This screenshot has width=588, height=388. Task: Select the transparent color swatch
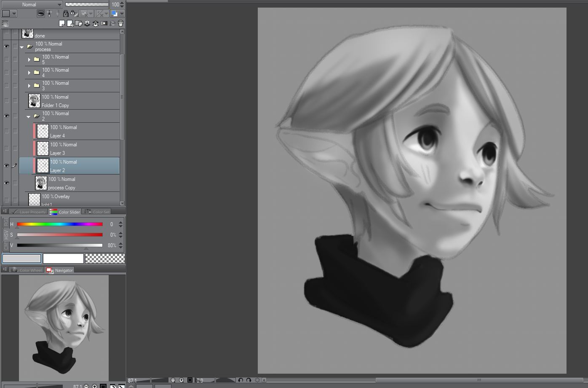105,258
